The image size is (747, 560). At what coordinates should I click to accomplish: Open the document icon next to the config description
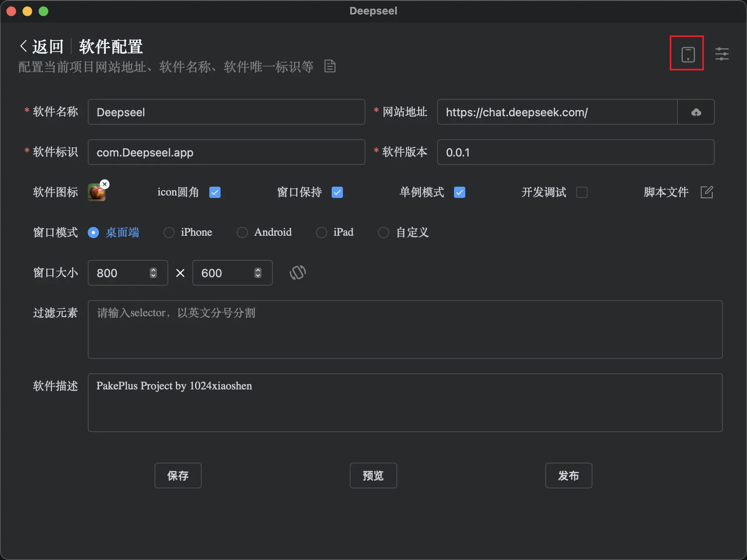(x=330, y=66)
